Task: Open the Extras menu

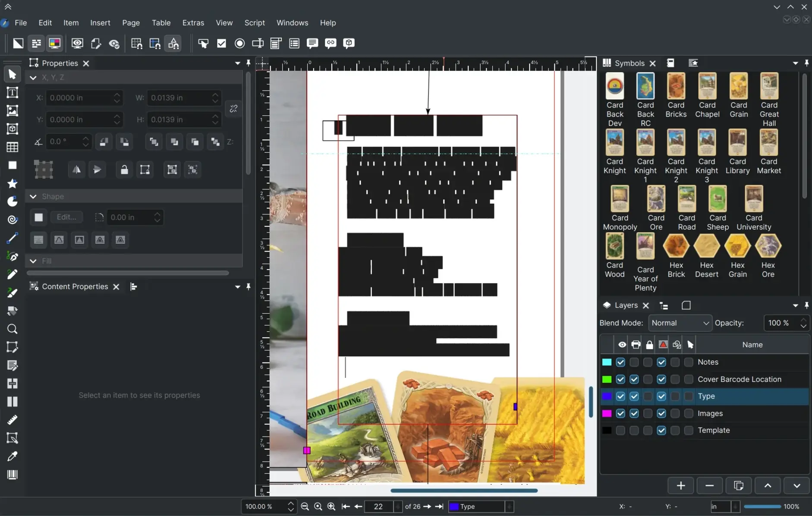Action: click(x=193, y=23)
